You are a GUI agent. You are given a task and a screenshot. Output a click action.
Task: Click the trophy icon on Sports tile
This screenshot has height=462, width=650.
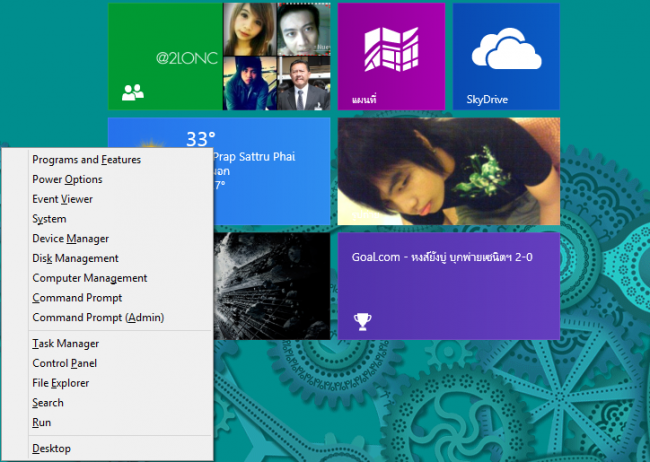coord(362,321)
